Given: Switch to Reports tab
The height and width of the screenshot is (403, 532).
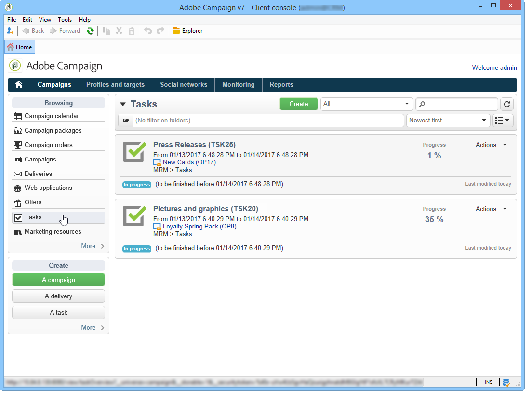Looking at the screenshot, I should pos(281,84).
